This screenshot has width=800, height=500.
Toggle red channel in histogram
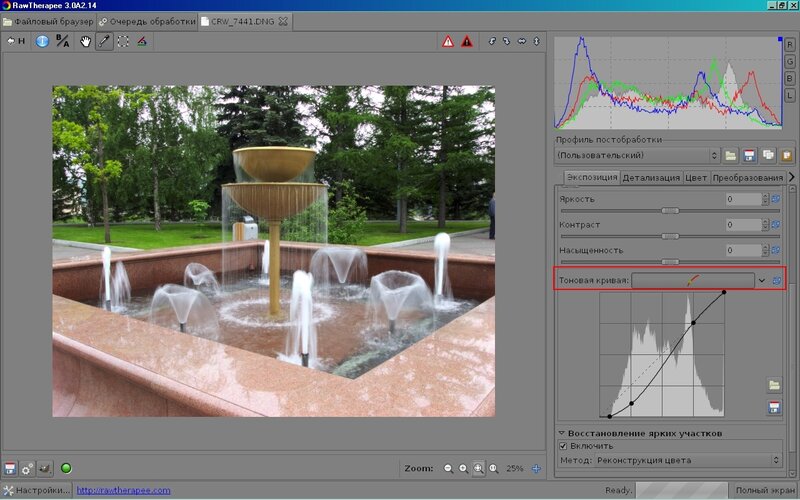(x=790, y=45)
